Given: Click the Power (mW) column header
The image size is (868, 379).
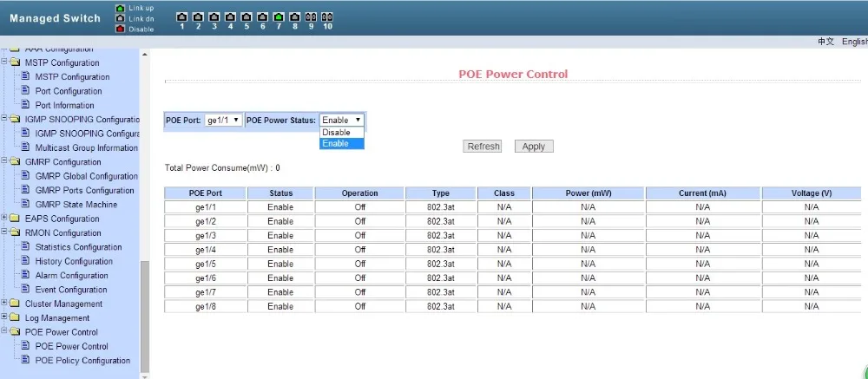Looking at the screenshot, I should (x=588, y=193).
